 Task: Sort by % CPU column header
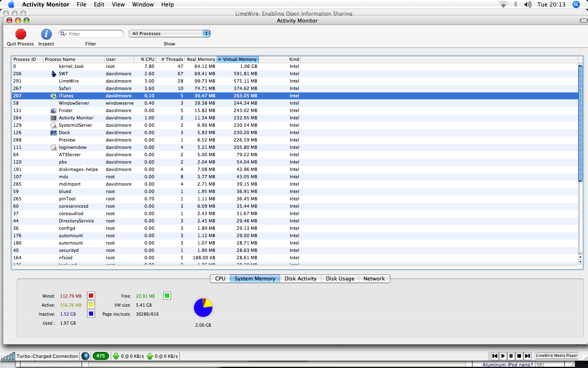[x=145, y=59]
